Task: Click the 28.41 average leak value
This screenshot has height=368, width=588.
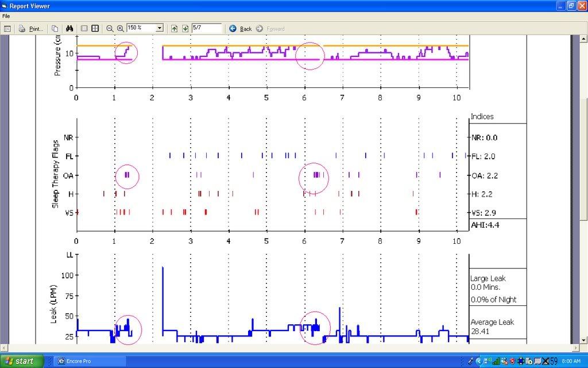Action: [x=480, y=331]
